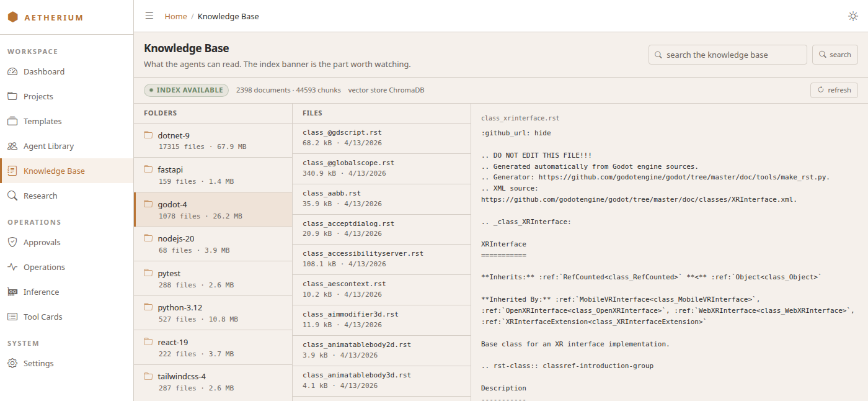Click the Approvals shield icon
The image size is (868, 401).
[x=12, y=242]
